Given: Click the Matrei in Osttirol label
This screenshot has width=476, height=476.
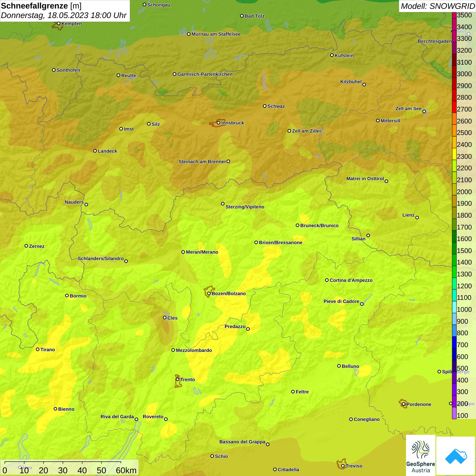Looking at the screenshot, I should click(365, 178).
